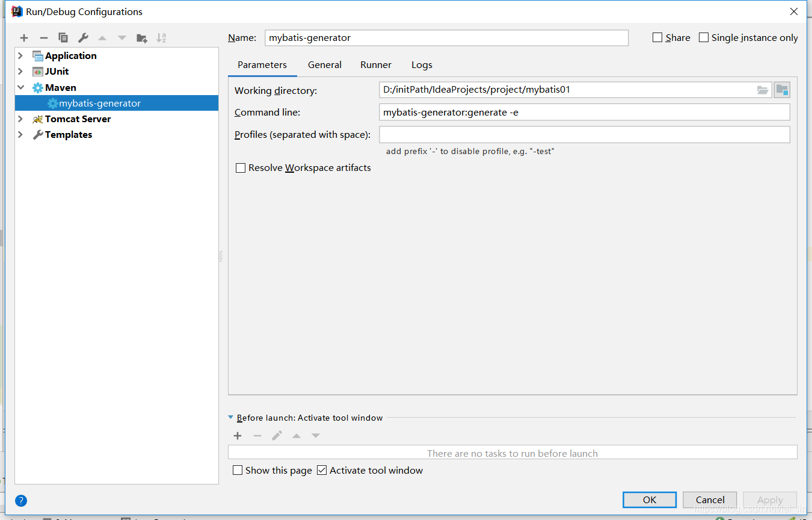Select Maven project for working directory
This screenshot has width=812, height=520.
(782, 90)
